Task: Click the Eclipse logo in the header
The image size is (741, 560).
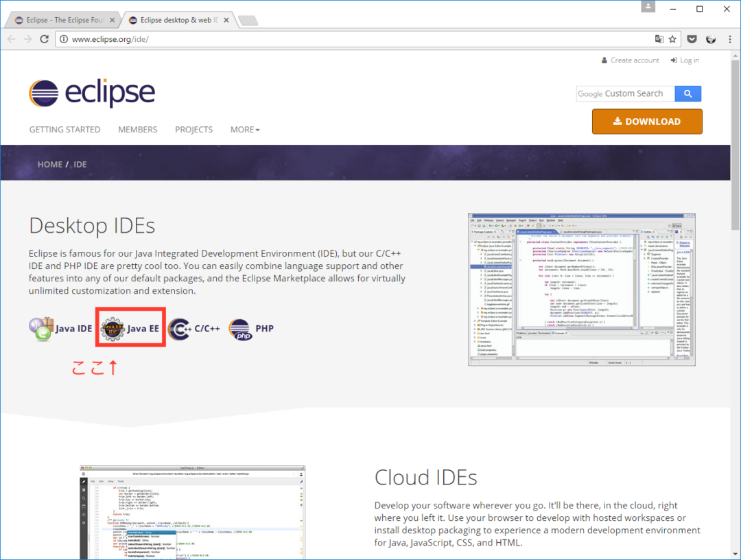Action: pos(92,93)
